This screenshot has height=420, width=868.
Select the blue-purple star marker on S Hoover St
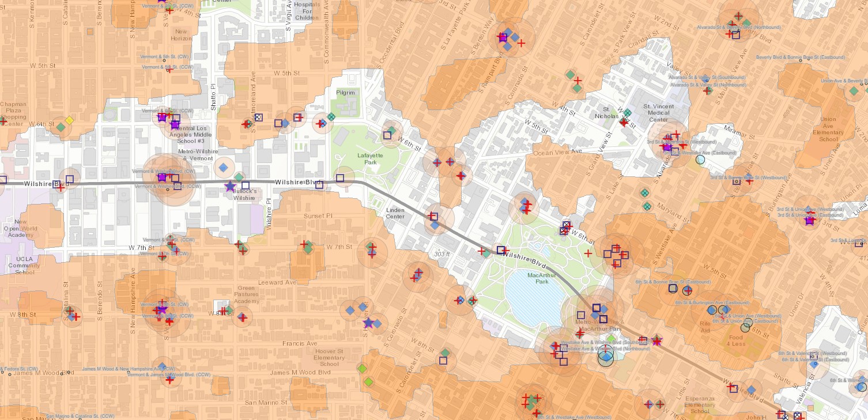pyautogui.click(x=368, y=323)
